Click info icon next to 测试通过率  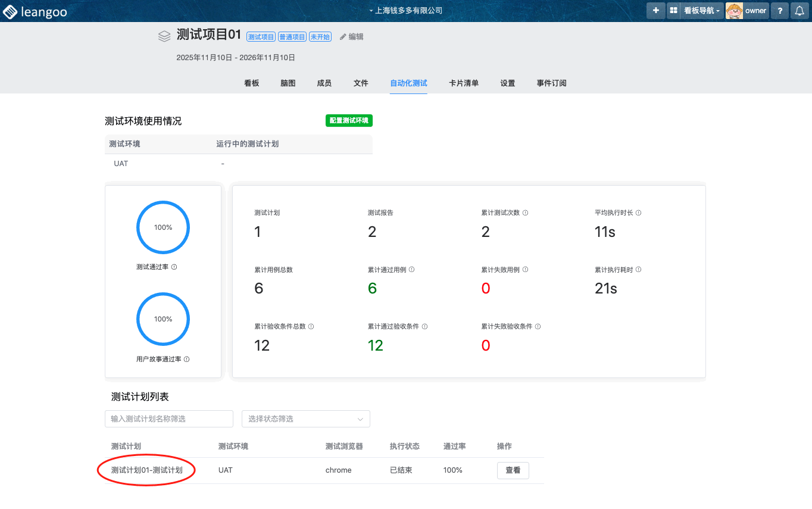(x=174, y=267)
